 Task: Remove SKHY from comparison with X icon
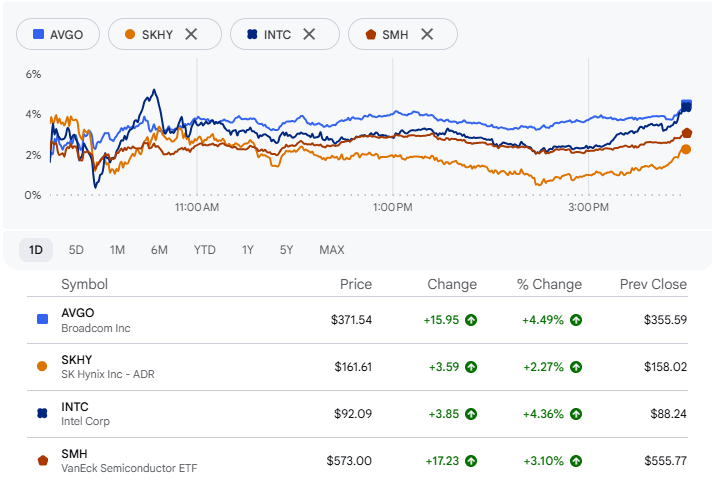click(191, 34)
